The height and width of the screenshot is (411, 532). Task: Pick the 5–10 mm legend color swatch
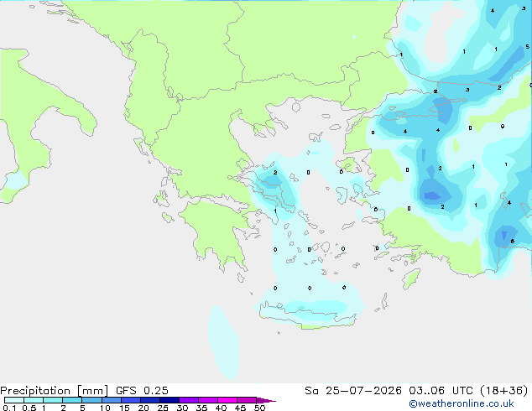pyautogui.click(x=91, y=400)
